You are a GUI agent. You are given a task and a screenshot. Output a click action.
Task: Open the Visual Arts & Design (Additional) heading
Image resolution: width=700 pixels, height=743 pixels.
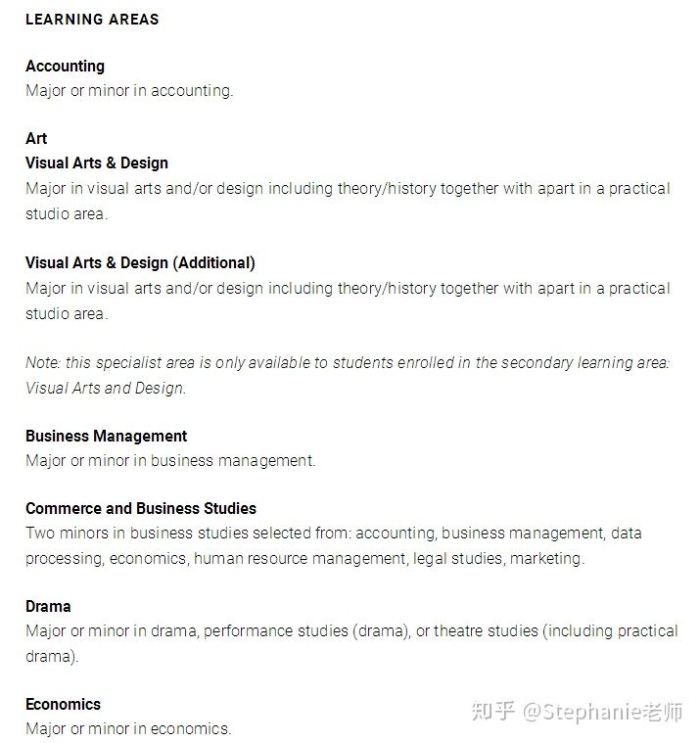point(140,263)
